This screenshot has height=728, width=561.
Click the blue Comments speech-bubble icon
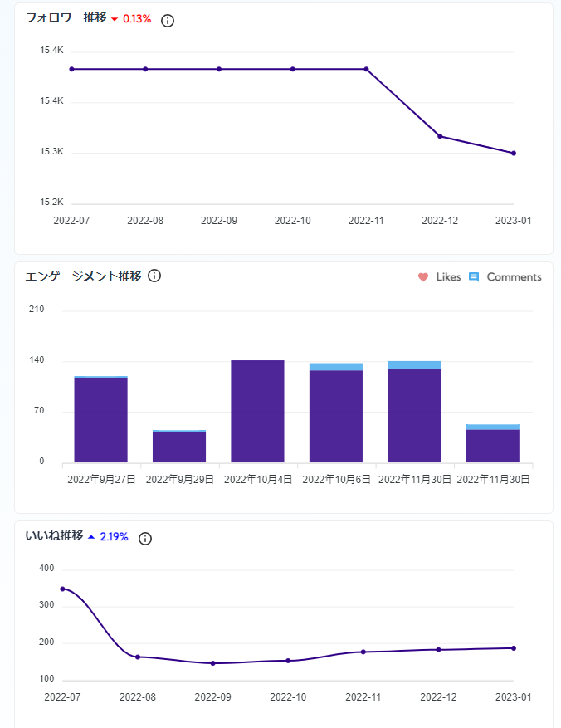coord(474,277)
